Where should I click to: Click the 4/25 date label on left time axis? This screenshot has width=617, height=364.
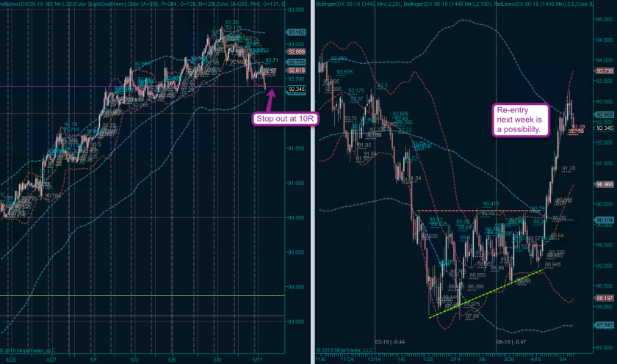12,360
